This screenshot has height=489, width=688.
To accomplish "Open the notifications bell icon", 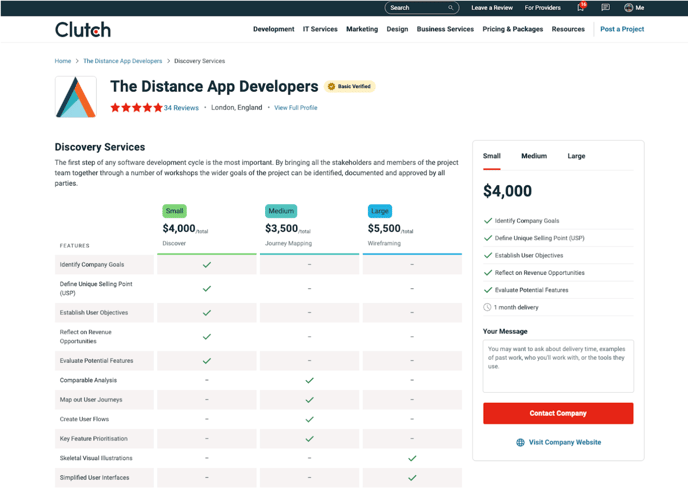I will click(580, 7).
